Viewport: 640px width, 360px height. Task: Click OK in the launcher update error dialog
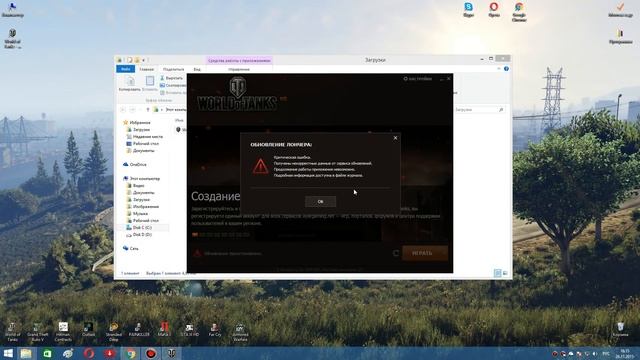[320, 202]
